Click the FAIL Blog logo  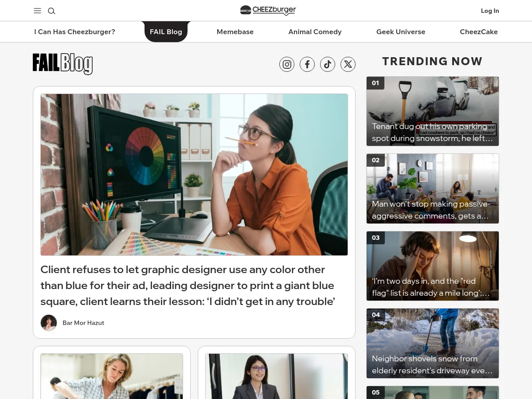click(63, 64)
